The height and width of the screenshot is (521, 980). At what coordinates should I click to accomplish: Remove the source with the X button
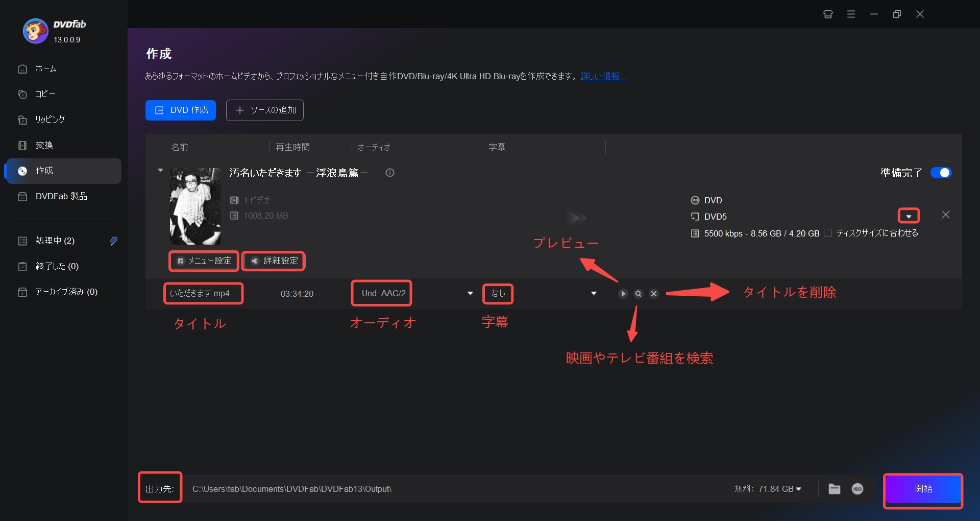[x=946, y=215]
